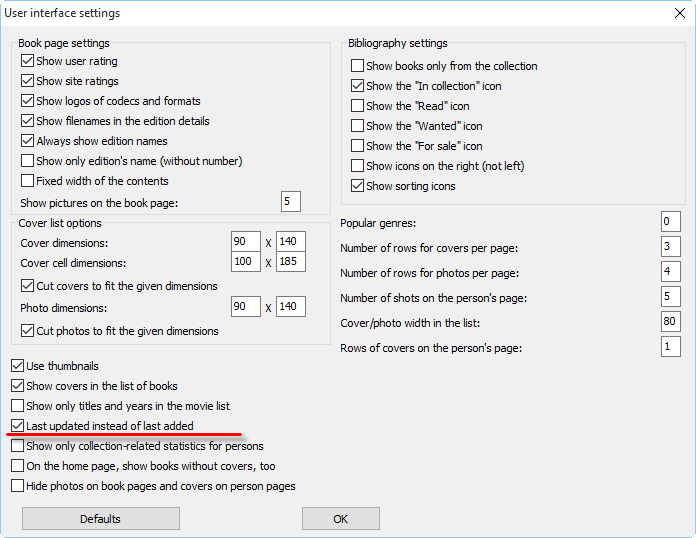Enable Show the "For sale" icon
This screenshot has height=538, width=696.
pyautogui.click(x=357, y=146)
